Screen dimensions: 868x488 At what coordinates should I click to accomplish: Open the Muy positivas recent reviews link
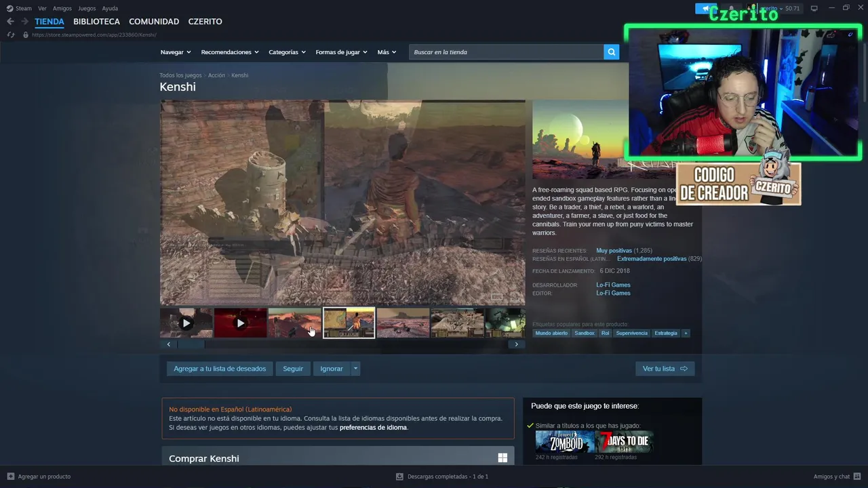(614, 251)
